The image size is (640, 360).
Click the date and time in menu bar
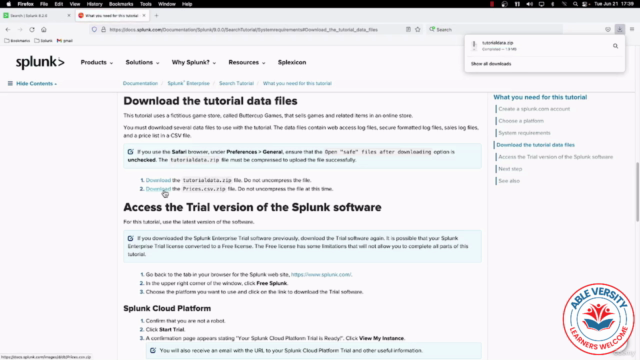[614, 4]
